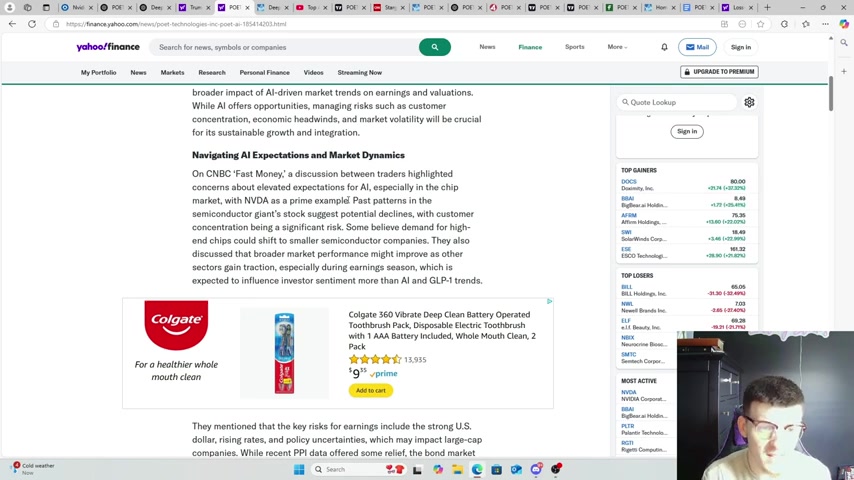
Task: Open the browser profile icon
Action: pos(9,8)
